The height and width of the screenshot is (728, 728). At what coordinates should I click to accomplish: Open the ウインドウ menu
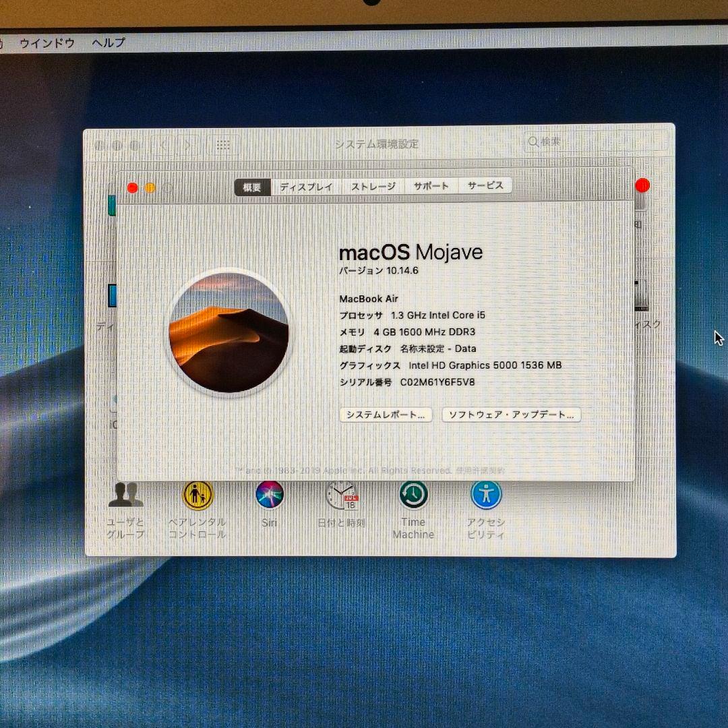coord(47,42)
